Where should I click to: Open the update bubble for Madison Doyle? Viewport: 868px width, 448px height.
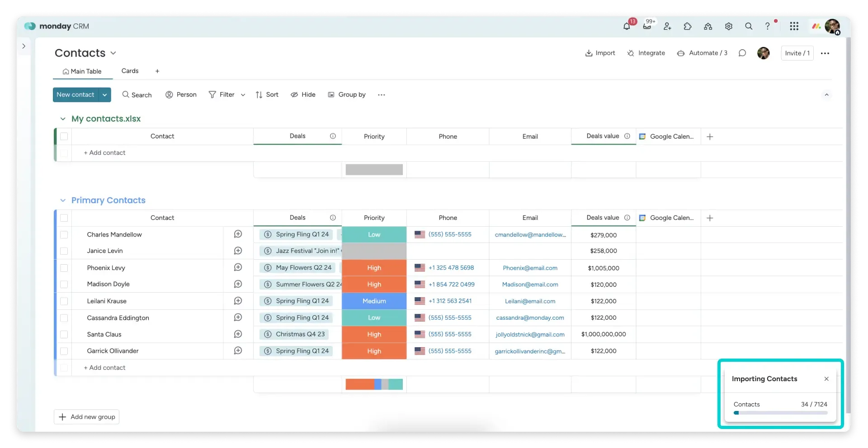[238, 284]
